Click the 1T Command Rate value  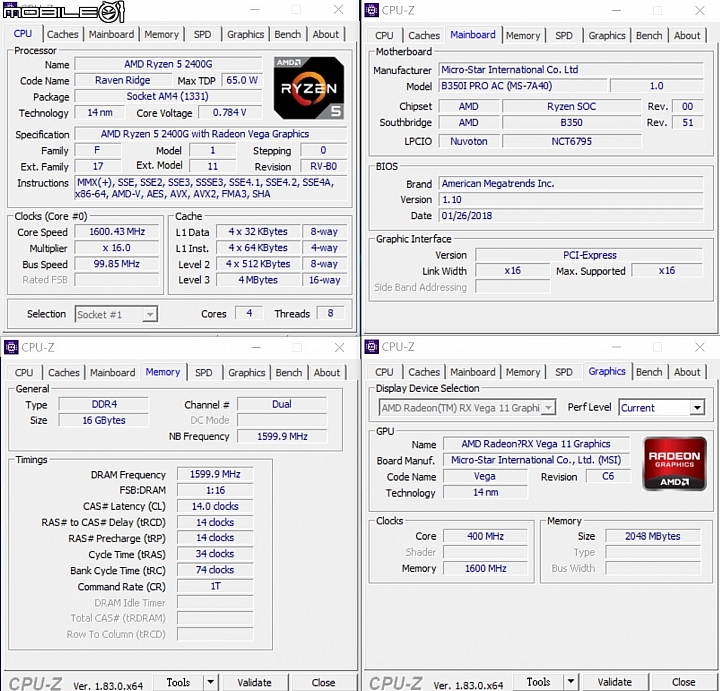215,586
